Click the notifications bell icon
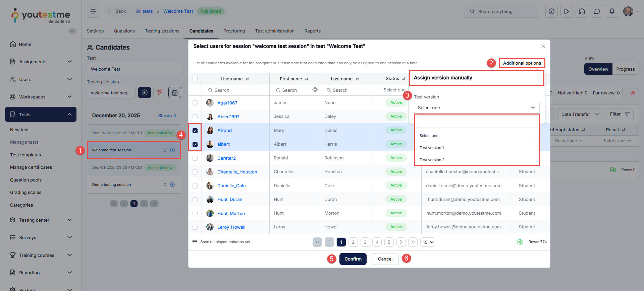Screen dimensions: 644x291 tap(612, 11)
